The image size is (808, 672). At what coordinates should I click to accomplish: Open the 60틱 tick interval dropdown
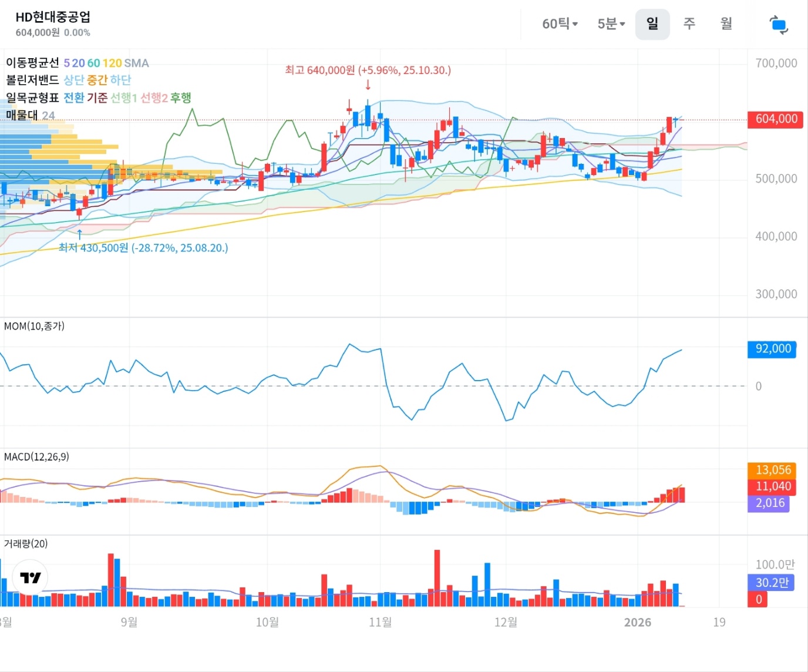[x=560, y=24]
